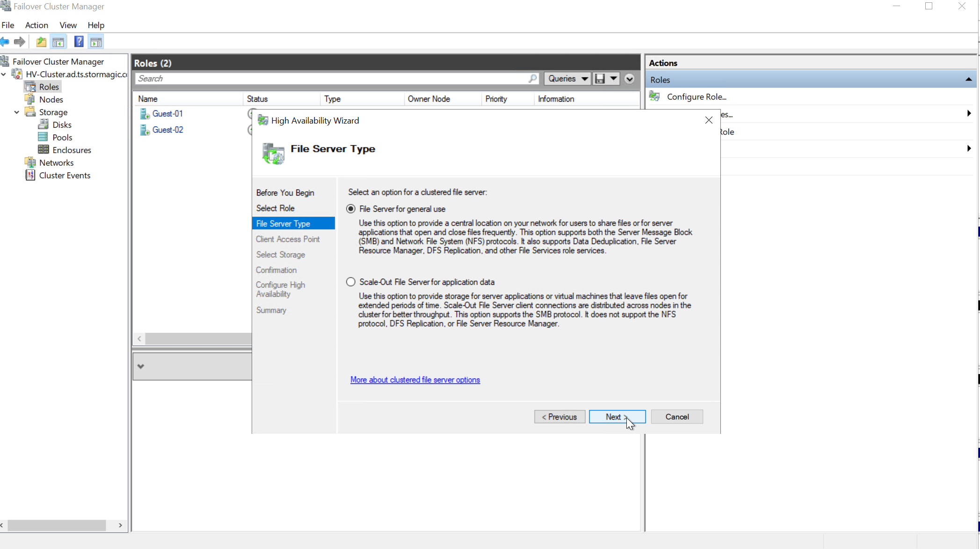Expand the search options chevron button
980x549 pixels.
tap(630, 79)
